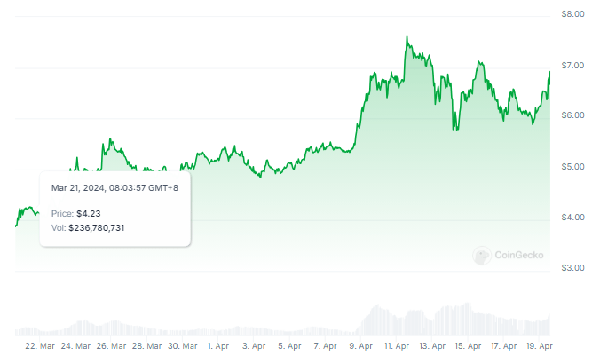Click the 19. Apr date label
This screenshot has width=600, height=364.
pyautogui.click(x=540, y=345)
